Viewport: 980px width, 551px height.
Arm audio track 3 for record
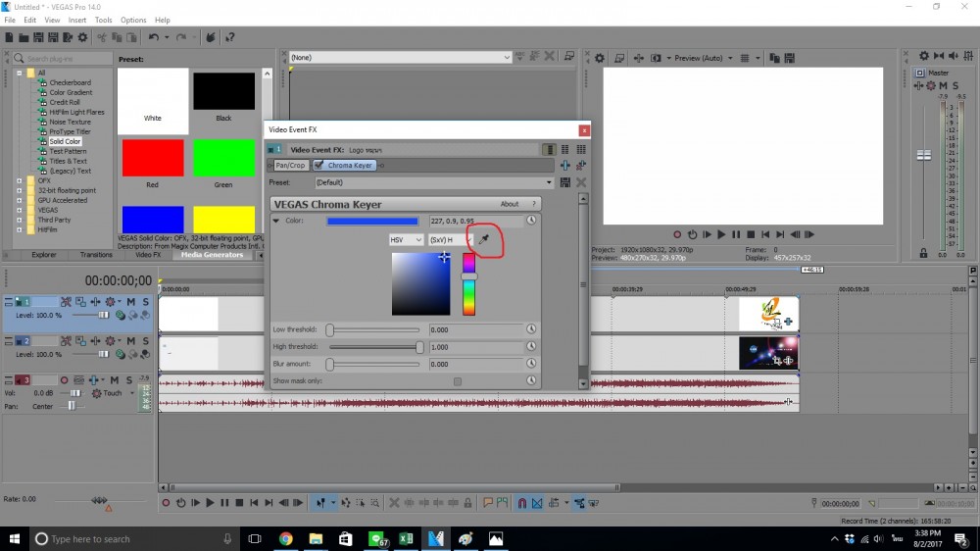(x=64, y=379)
